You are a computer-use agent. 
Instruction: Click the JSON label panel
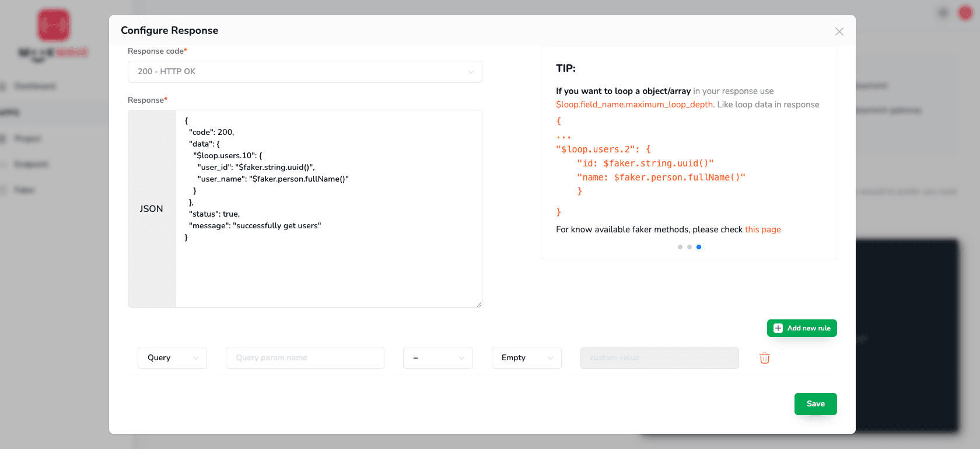152,208
